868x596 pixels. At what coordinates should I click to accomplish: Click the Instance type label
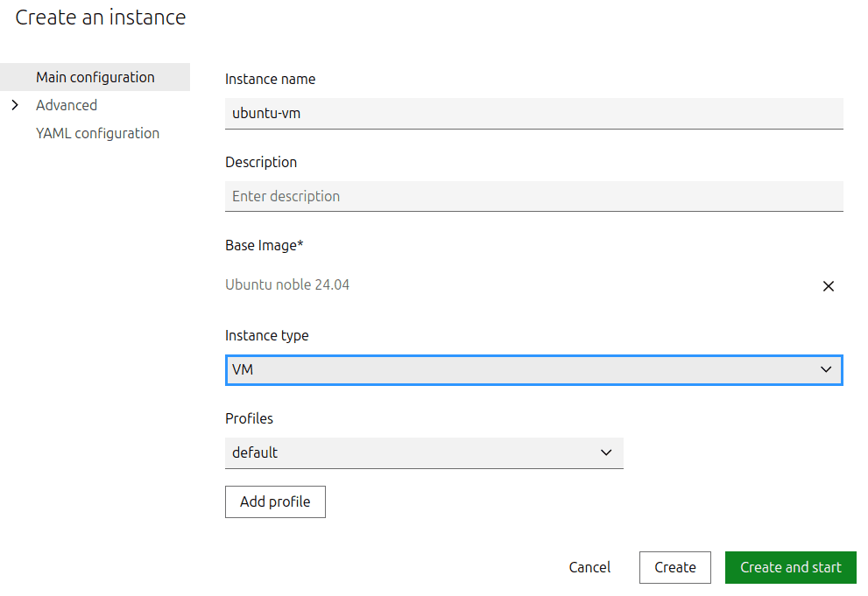click(x=266, y=335)
